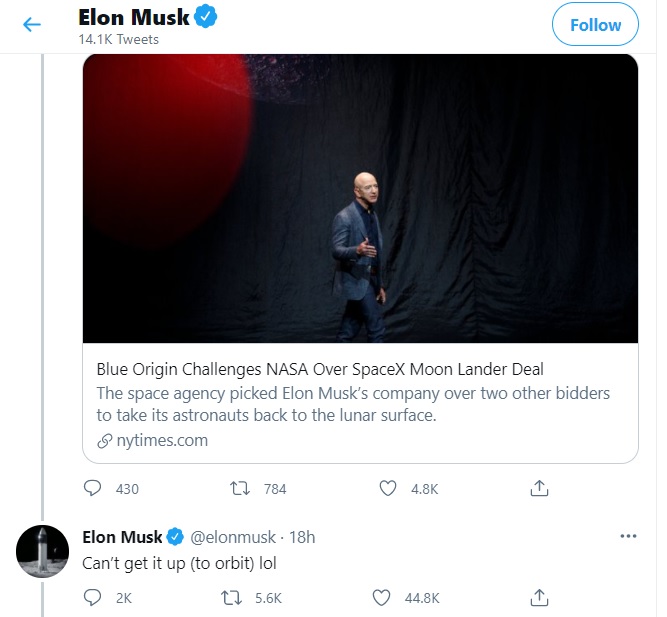Click the link chain icon beside nytimes.com
Viewport: 667px width, 617px height.
[104, 441]
